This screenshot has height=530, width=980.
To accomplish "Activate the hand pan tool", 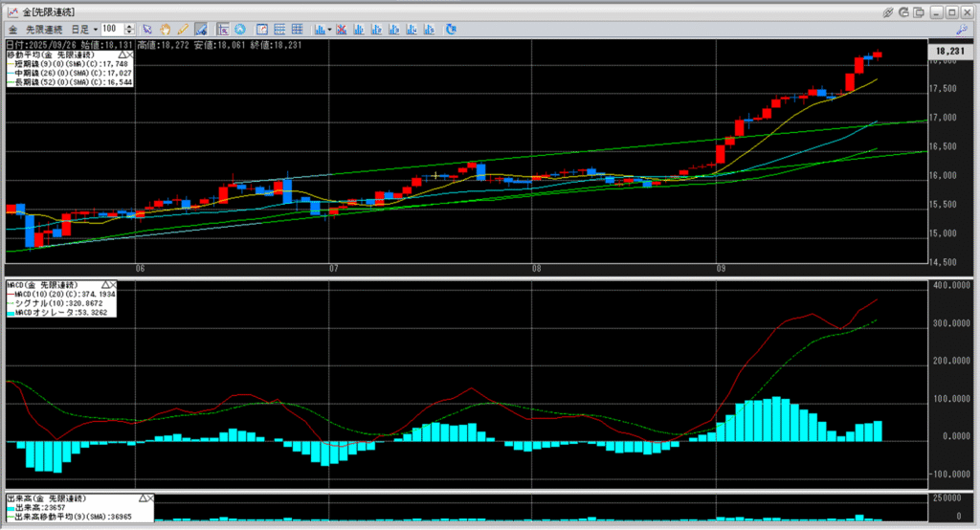I will point(167,29).
